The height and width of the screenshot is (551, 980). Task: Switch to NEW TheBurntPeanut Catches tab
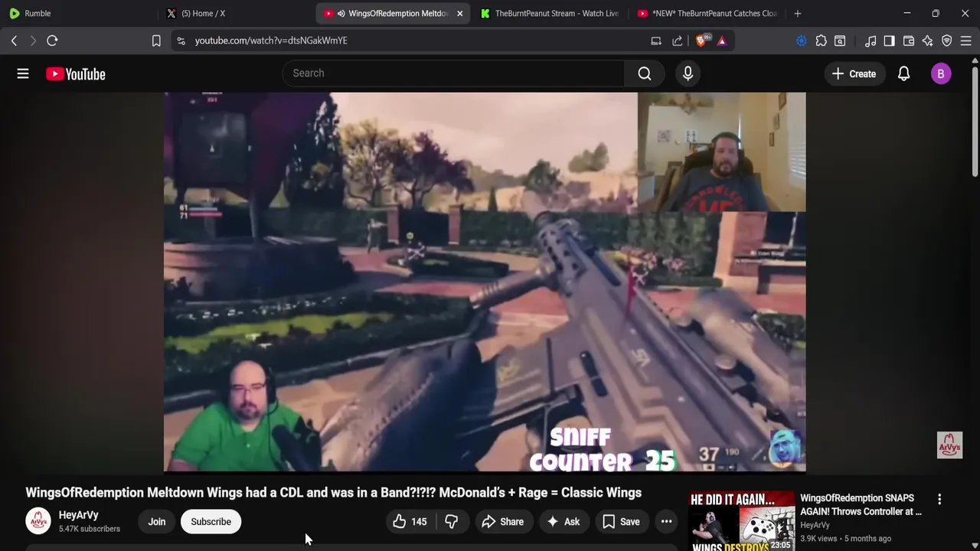tap(706, 13)
